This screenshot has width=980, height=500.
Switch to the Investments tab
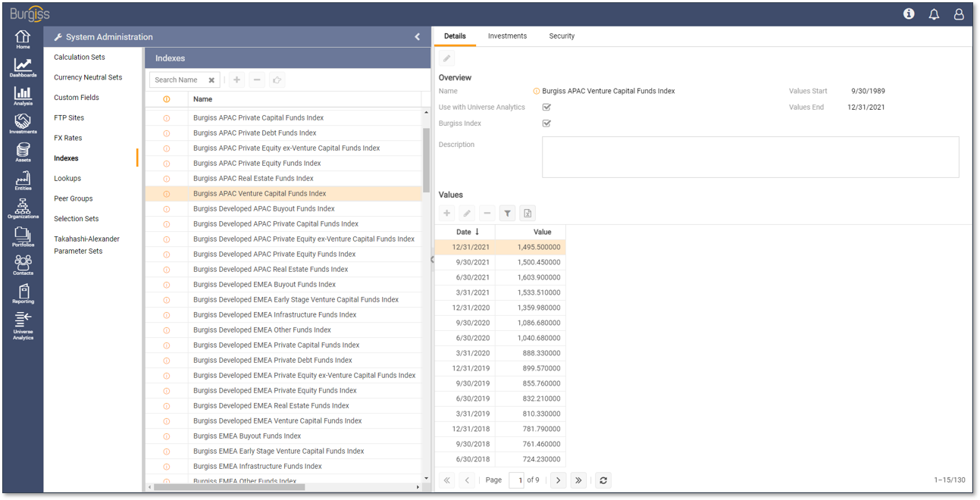point(507,36)
